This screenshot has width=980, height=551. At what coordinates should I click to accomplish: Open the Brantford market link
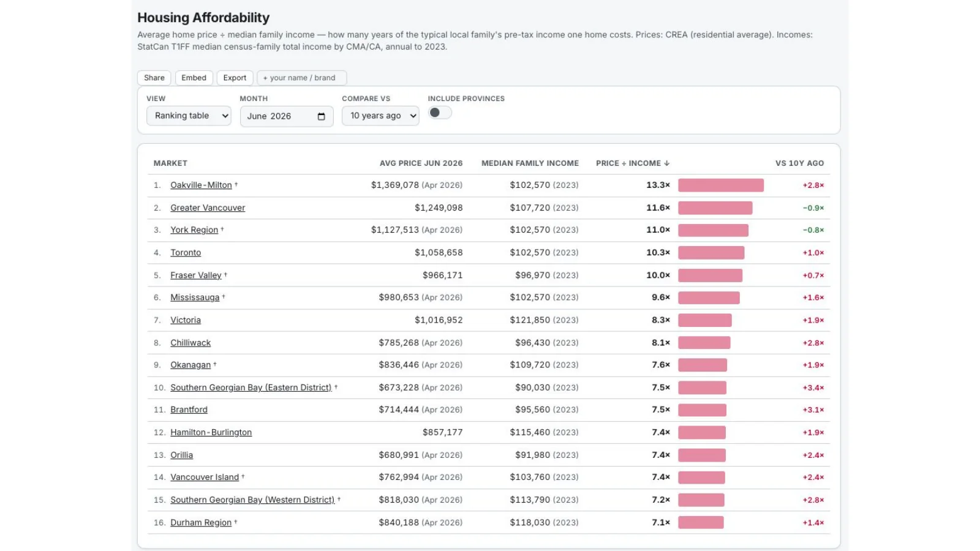point(189,410)
